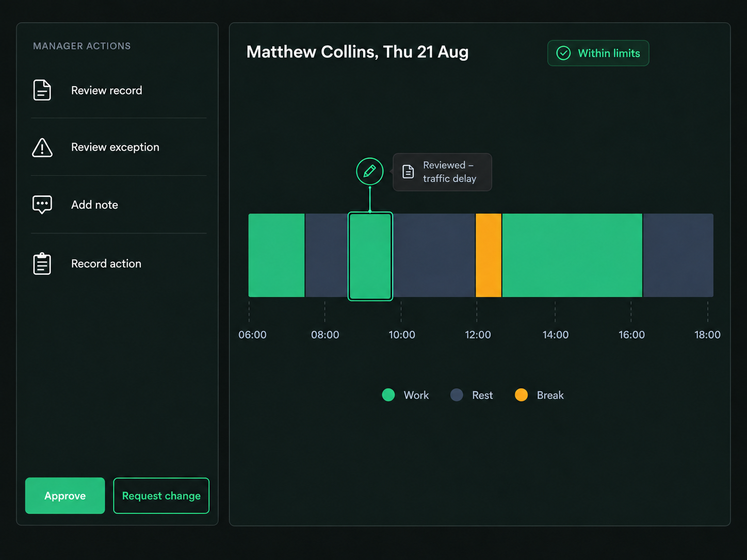Click the 16:00 time axis label
Image resolution: width=747 pixels, height=560 pixels.
click(x=631, y=335)
